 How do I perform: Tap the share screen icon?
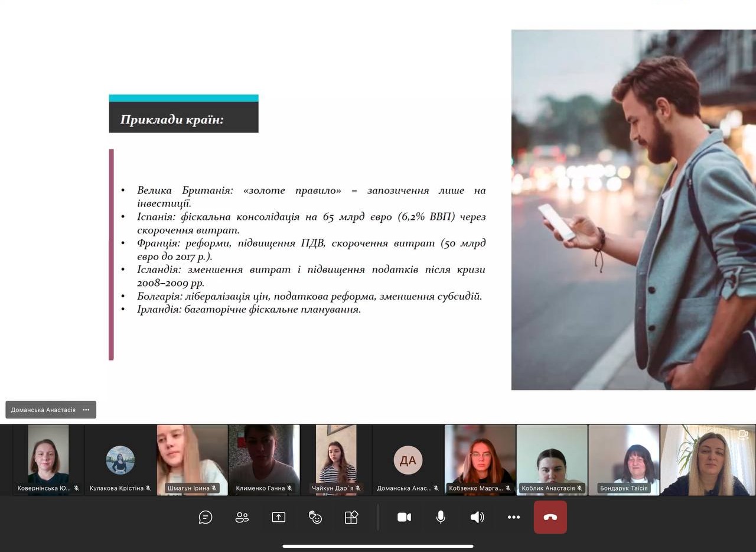278,517
